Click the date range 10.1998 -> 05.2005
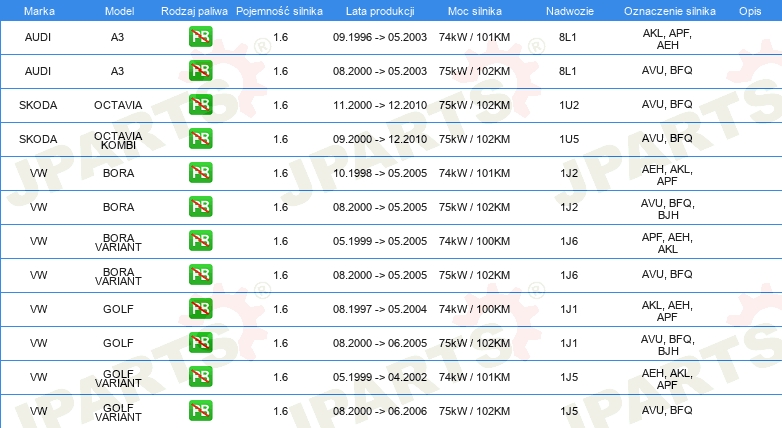The image size is (782, 428). click(x=380, y=173)
